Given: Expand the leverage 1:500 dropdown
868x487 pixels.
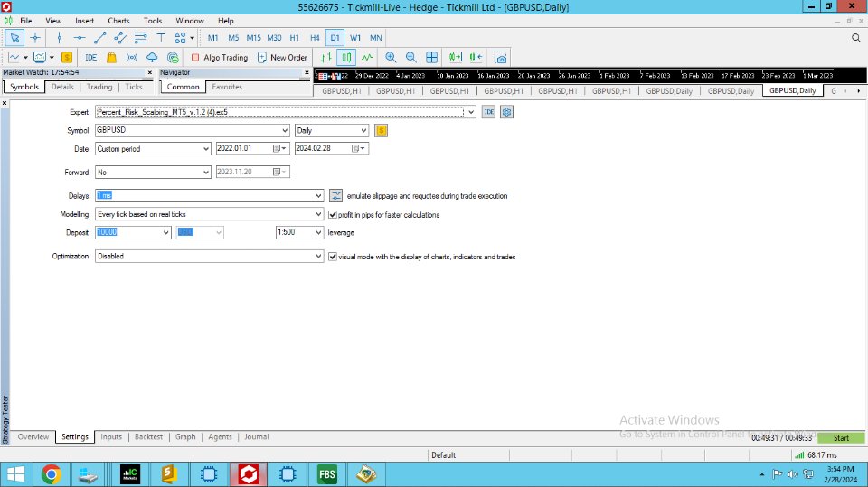Looking at the screenshot, I should click(318, 232).
